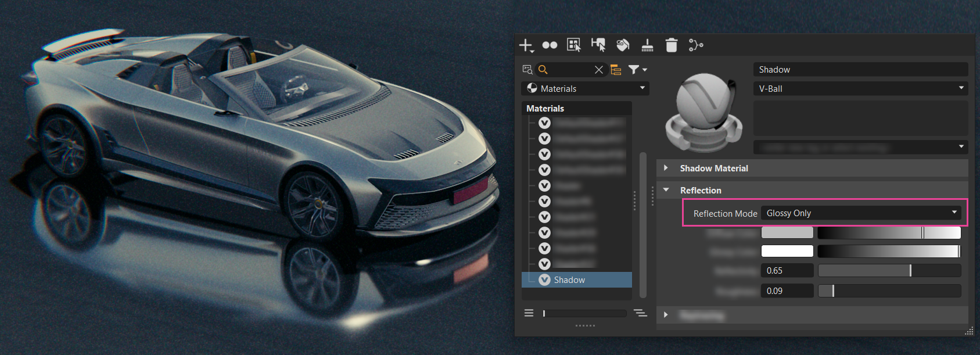980x355 pixels.
Task: Click the gray color swatch under Reflection Mode
Action: (787, 233)
